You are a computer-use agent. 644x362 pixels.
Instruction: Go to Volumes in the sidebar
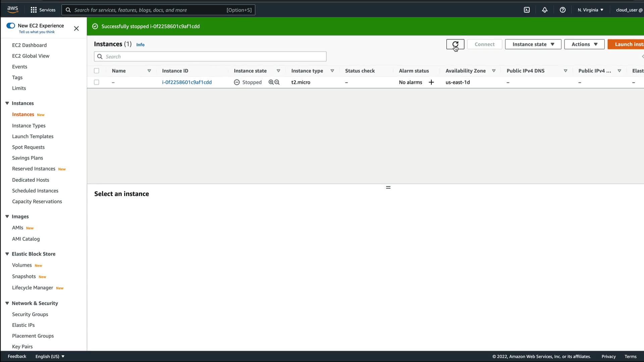click(22, 265)
